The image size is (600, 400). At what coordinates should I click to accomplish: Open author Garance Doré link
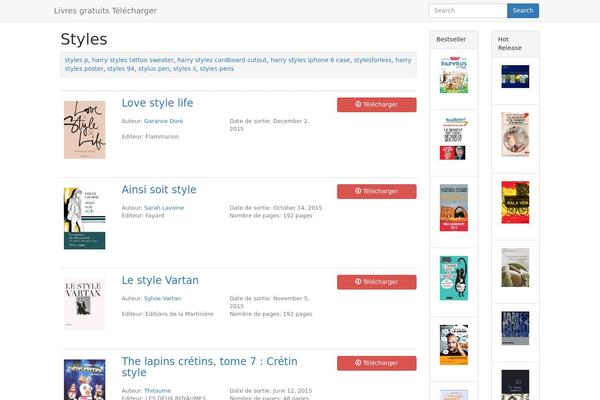tap(163, 121)
